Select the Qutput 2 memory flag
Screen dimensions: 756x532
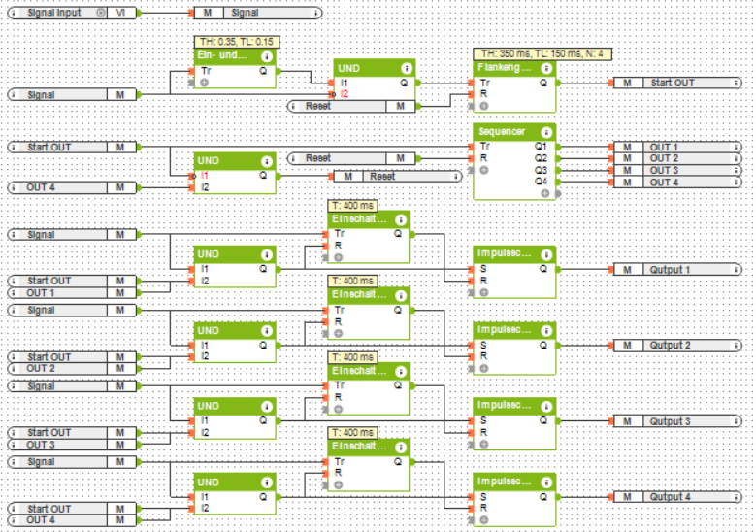tap(677, 346)
